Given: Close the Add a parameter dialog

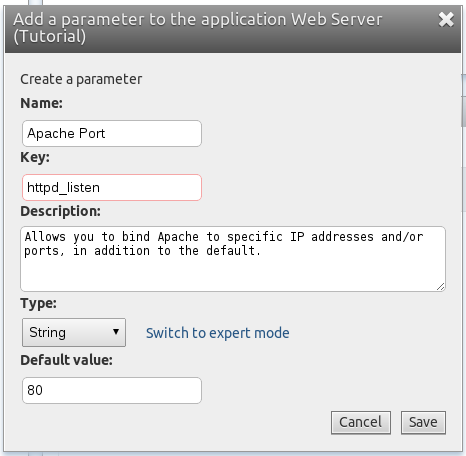Looking at the screenshot, I should (446, 20).
